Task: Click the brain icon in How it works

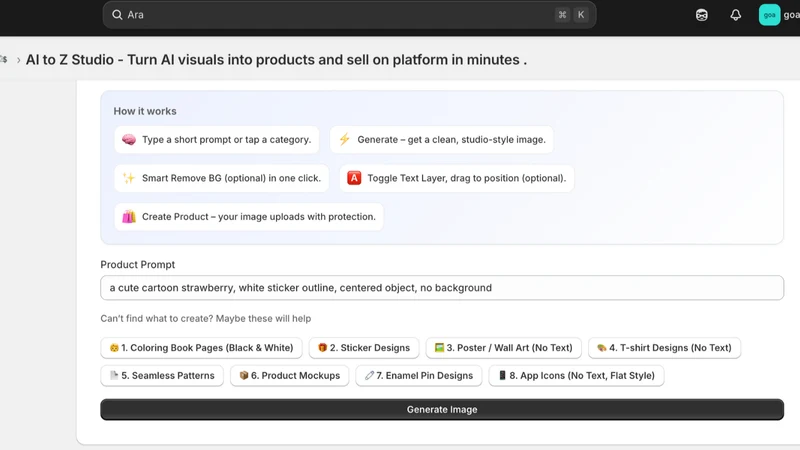Action: pyautogui.click(x=129, y=140)
